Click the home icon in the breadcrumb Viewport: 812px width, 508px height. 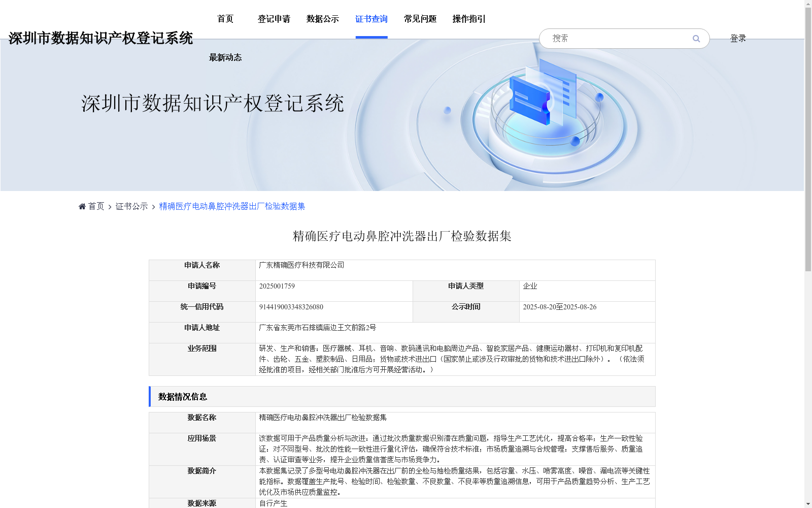[x=82, y=206]
